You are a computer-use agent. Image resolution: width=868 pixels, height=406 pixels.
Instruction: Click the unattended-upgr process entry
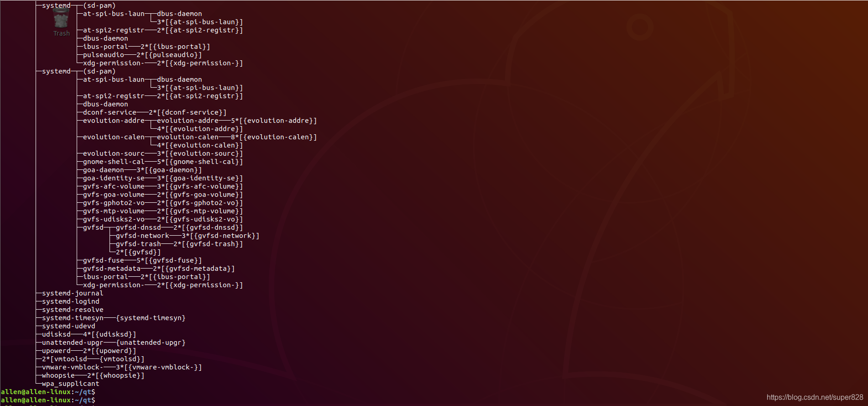[73, 343]
